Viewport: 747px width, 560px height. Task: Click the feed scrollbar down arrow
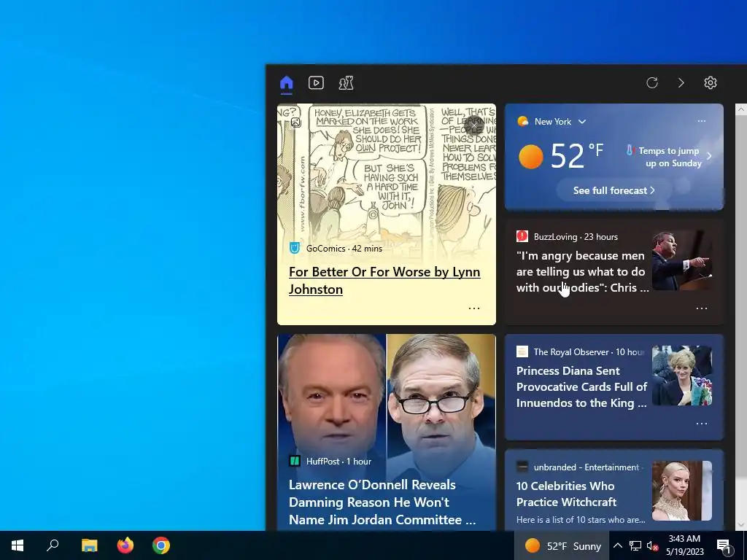741,525
